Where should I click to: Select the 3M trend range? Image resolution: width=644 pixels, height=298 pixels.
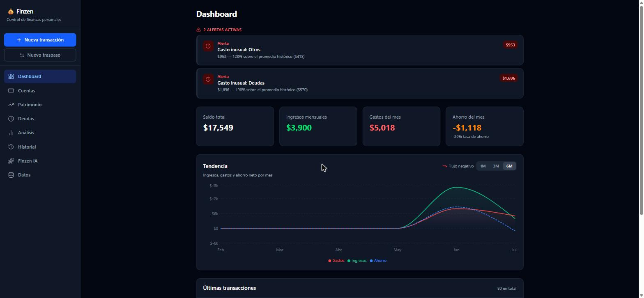[496, 166]
